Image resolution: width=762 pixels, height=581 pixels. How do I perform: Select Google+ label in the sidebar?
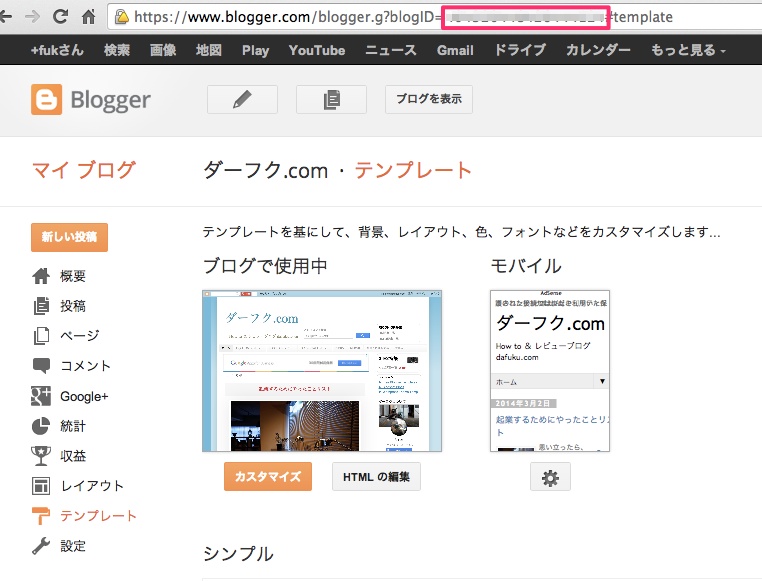pos(84,396)
